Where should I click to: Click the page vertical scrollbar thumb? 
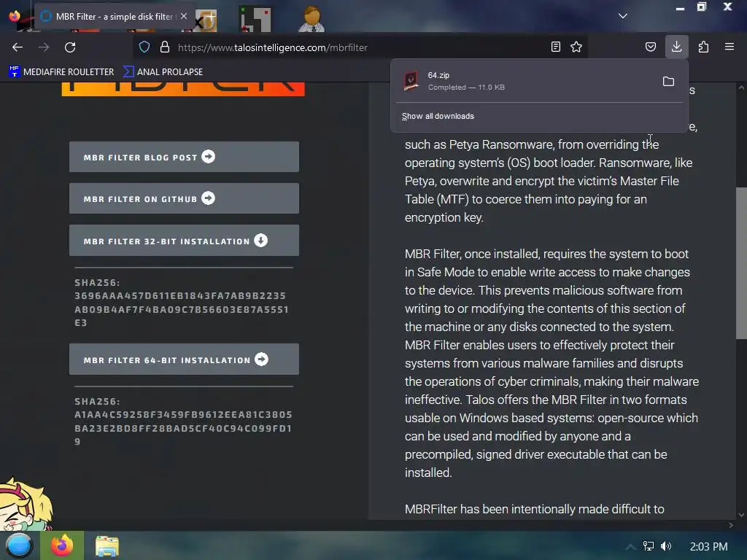point(741,263)
